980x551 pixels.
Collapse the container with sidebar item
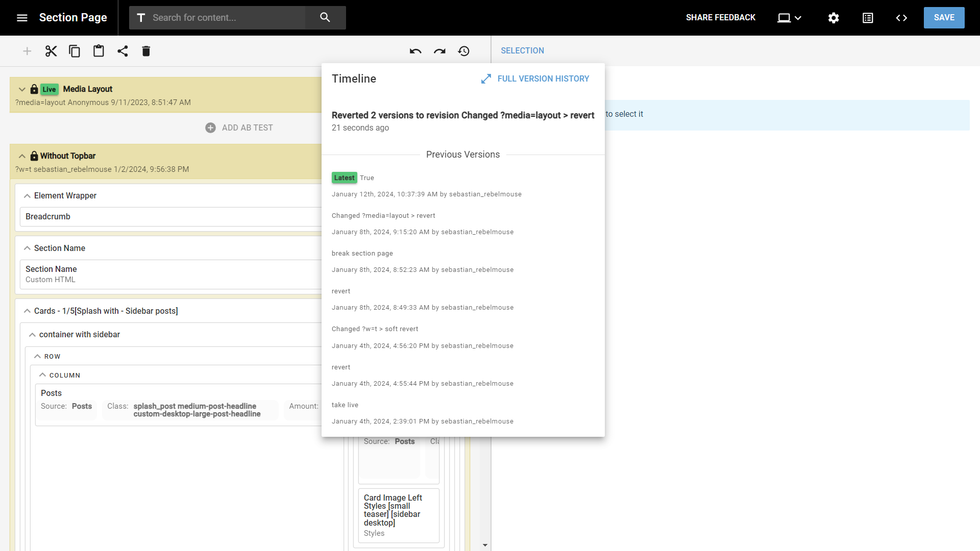32,335
